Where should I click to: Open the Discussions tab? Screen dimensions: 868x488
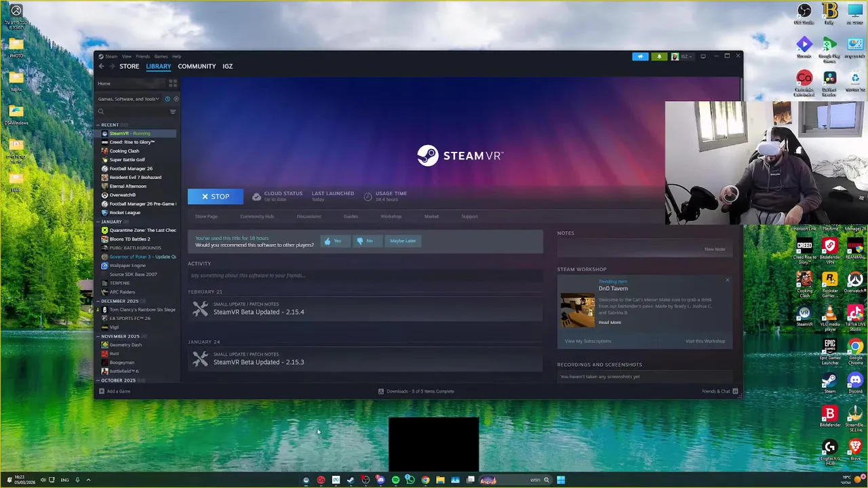click(309, 216)
